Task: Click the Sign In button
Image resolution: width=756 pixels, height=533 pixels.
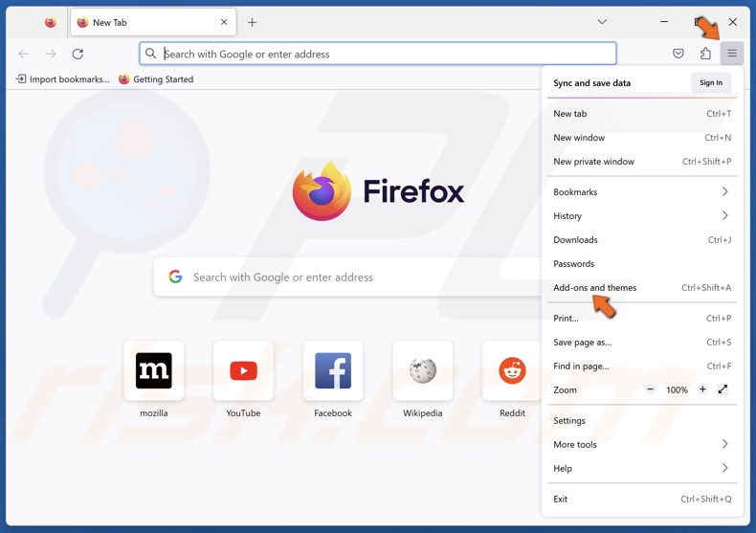Action: coord(711,83)
